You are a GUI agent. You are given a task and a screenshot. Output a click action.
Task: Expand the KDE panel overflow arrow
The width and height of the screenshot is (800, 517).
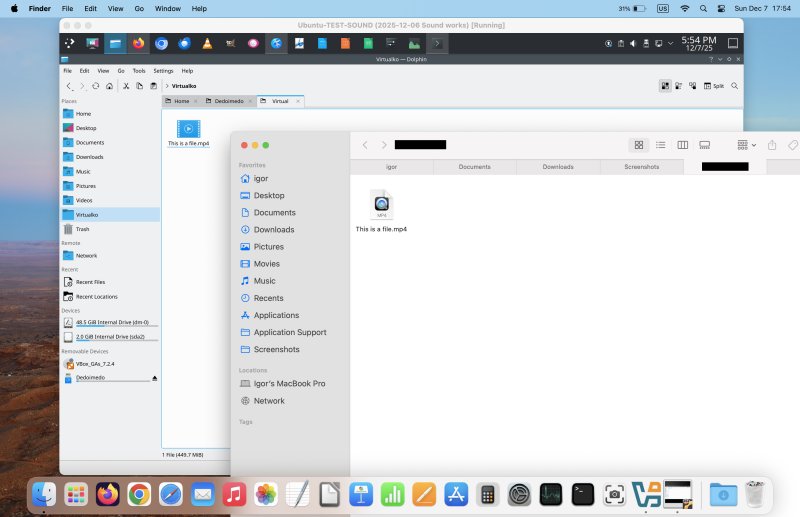point(437,43)
